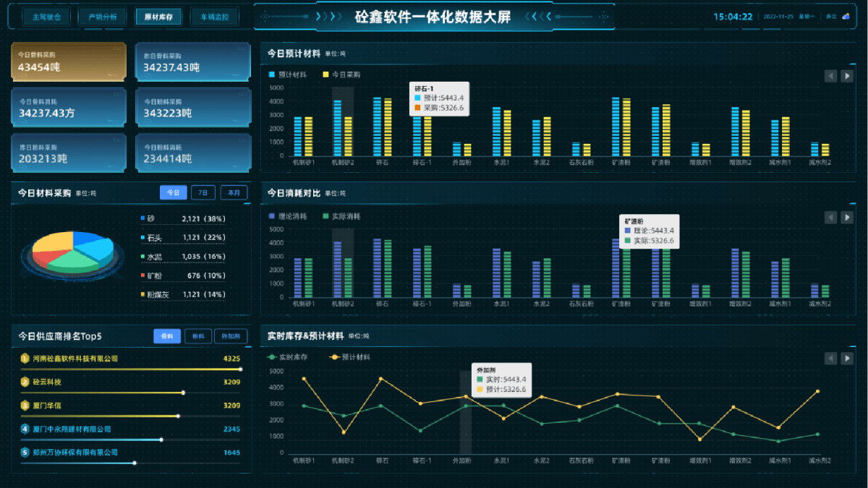Switch to the 产销分析 tab
The image size is (868, 488).
(x=102, y=17)
